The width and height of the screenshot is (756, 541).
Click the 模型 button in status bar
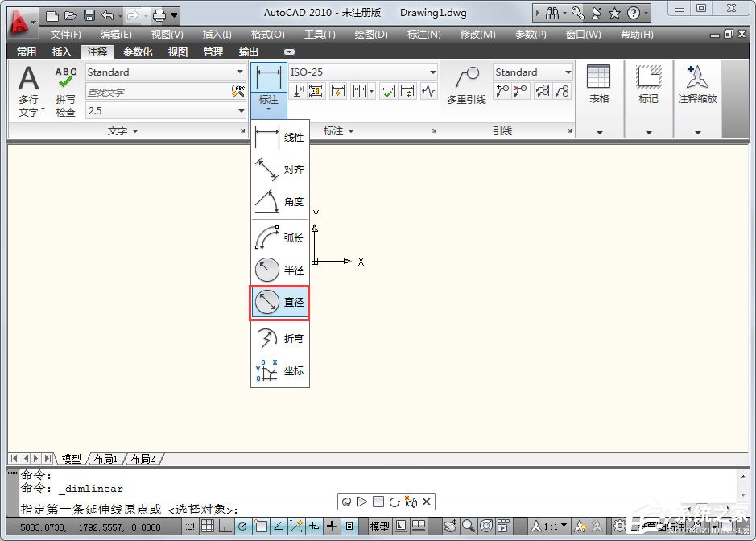379,526
